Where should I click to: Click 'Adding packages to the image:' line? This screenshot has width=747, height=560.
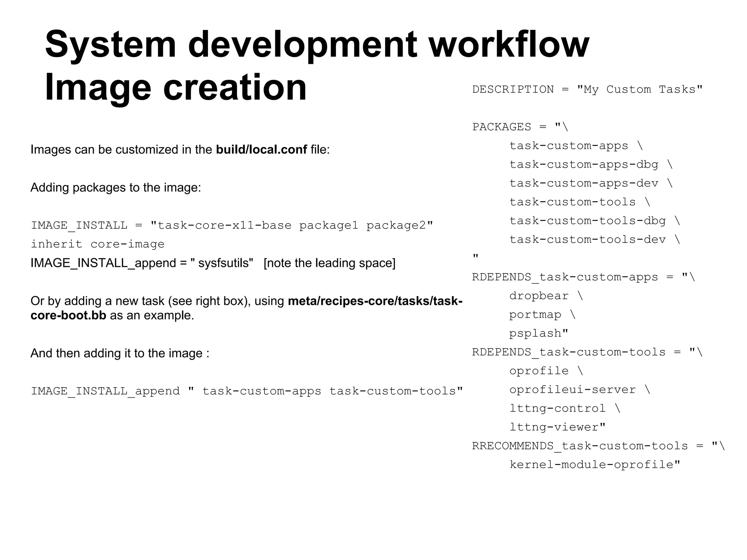[x=116, y=187]
